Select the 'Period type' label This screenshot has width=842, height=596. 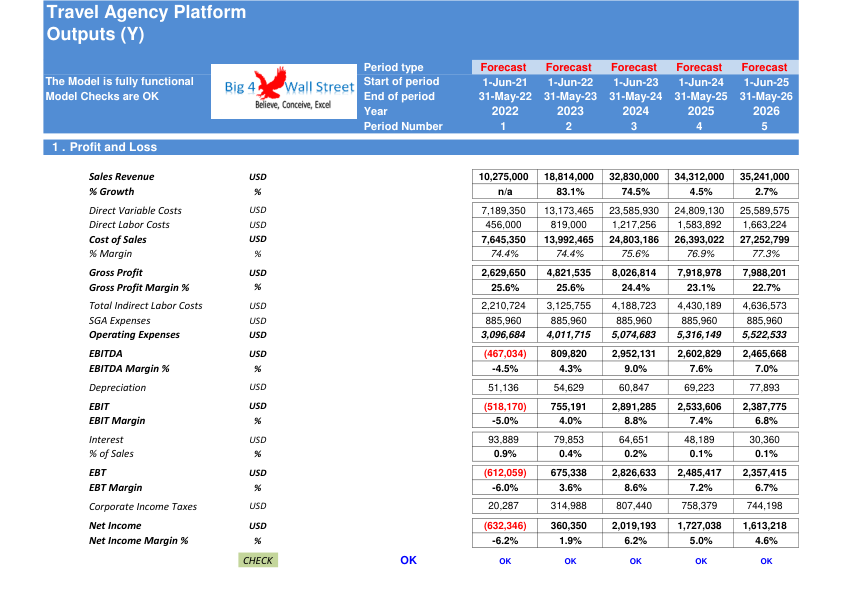394,67
